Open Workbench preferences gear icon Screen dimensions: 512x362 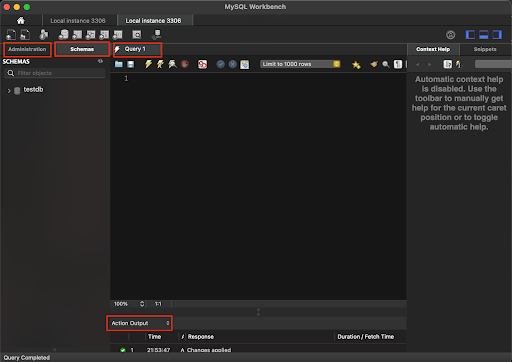click(x=451, y=35)
